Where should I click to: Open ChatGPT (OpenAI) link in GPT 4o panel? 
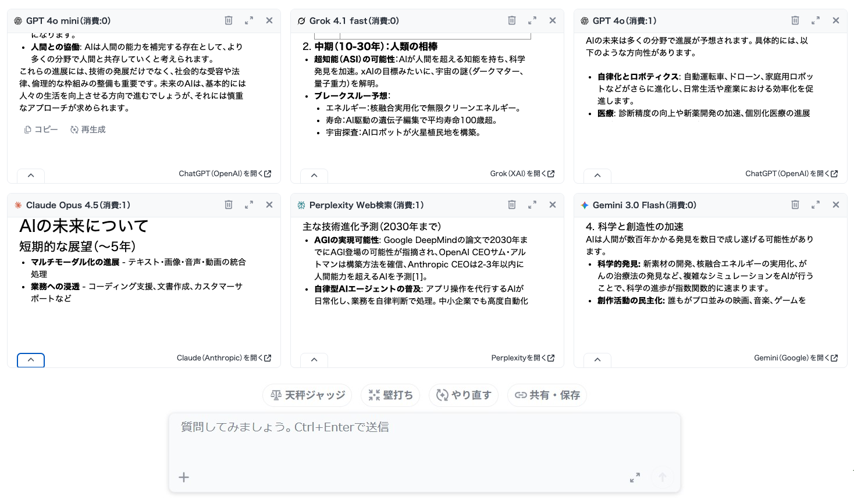coord(791,174)
